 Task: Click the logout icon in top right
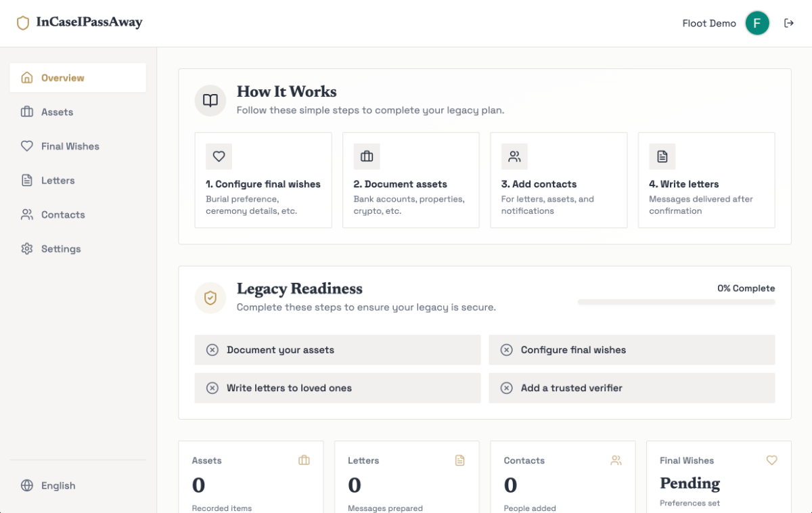(x=789, y=23)
